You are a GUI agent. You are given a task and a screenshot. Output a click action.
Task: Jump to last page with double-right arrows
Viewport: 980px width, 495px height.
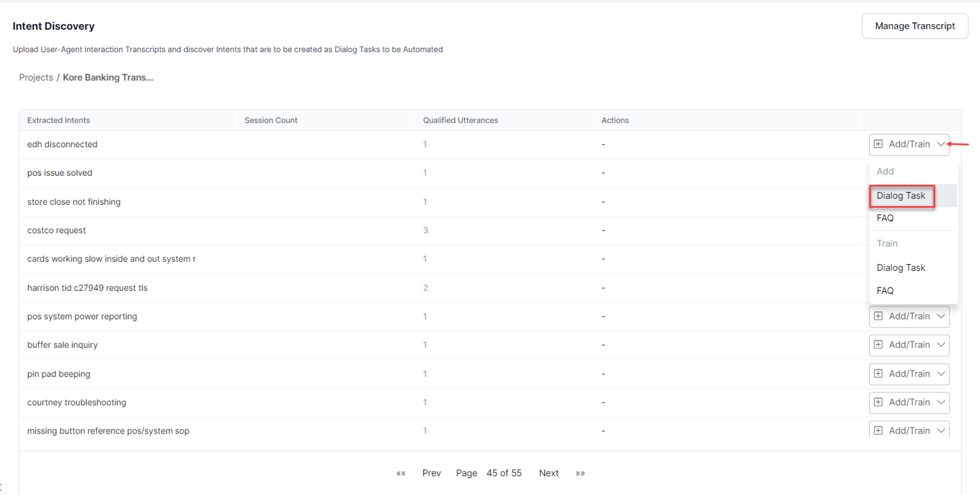click(x=580, y=473)
